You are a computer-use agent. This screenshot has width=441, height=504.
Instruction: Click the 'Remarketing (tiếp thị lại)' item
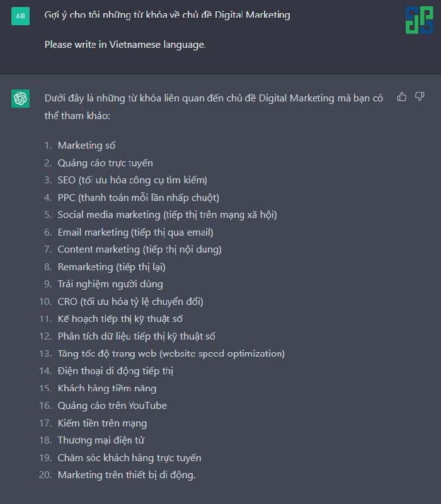112,266
